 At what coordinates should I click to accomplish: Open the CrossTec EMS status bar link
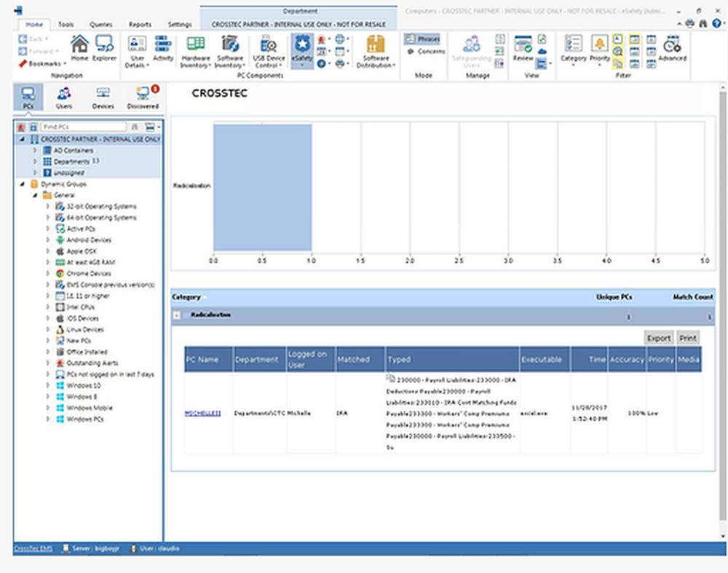coord(33,548)
